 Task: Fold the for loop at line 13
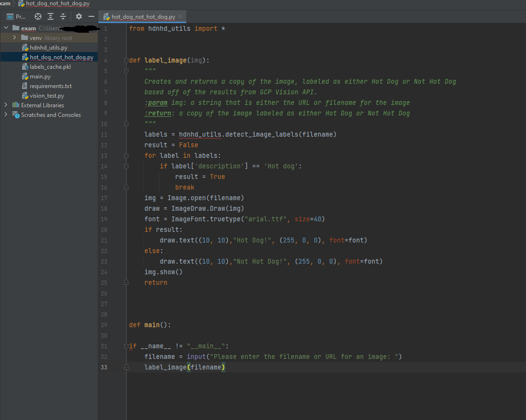[126, 156]
